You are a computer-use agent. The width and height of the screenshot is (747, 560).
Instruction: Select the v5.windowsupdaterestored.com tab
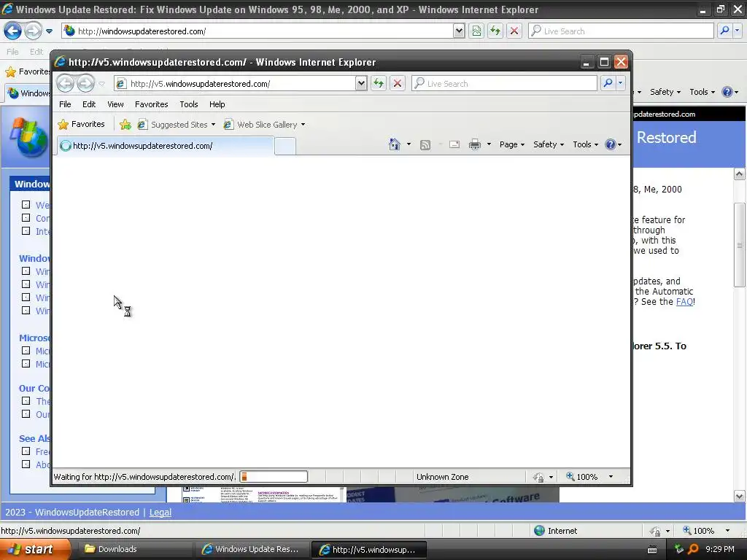point(166,146)
